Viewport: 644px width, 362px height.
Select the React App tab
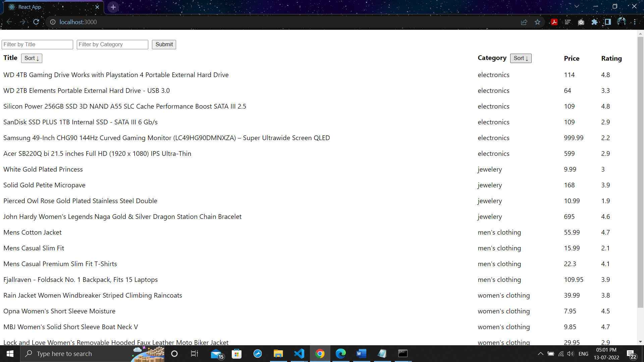(54, 7)
